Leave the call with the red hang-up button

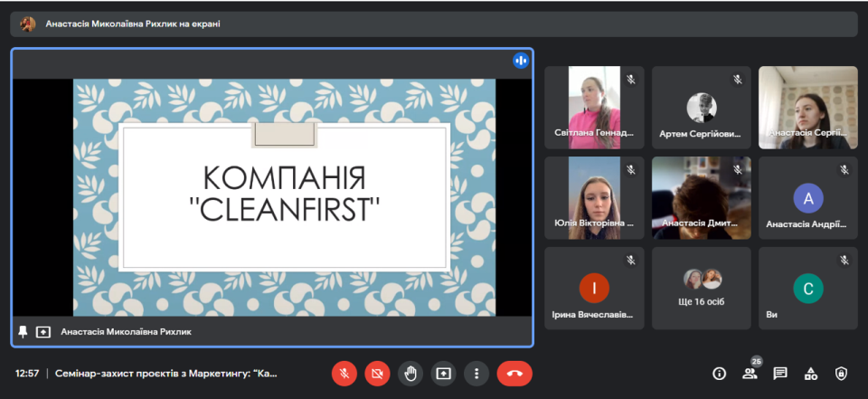[514, 373]
